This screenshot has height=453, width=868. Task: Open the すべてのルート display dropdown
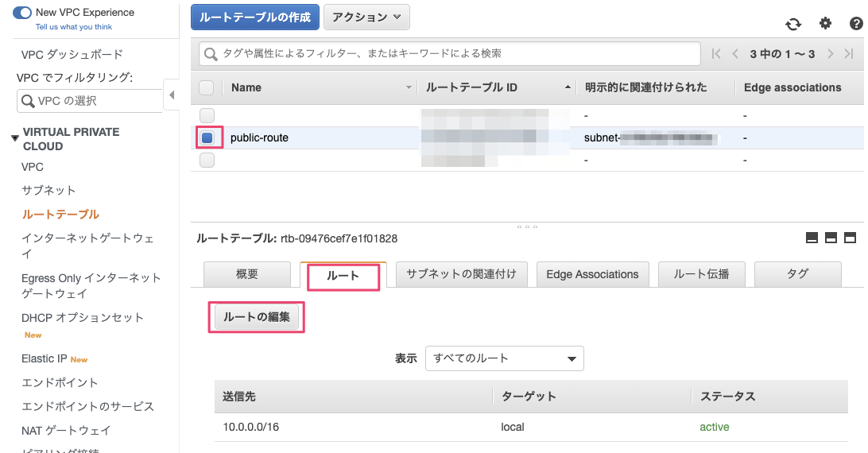coord(504,358)
